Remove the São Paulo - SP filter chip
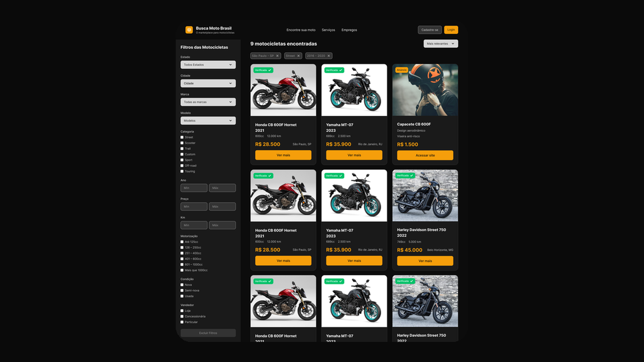 (x=277, y=56)
